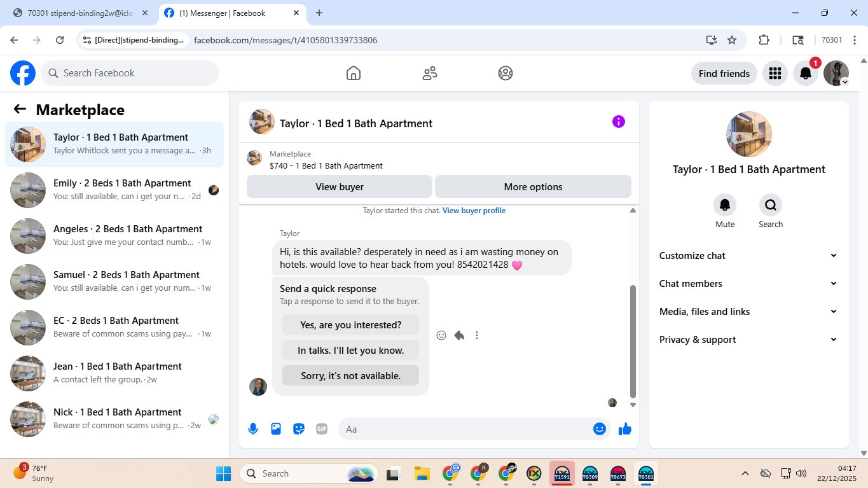
Task: Open Nick 1 Bed 1 Bath conversation
Action: pos(114,419)
